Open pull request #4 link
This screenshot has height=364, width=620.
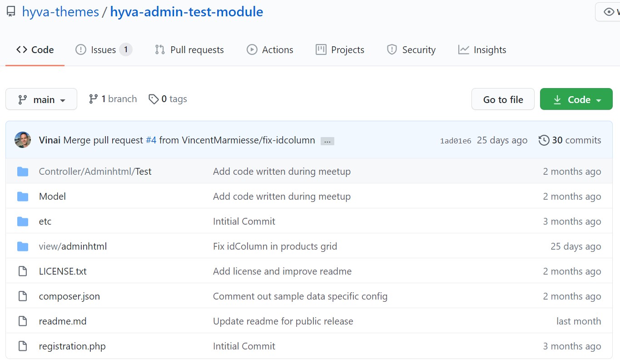pyautogui.click(x=151, y=140)
